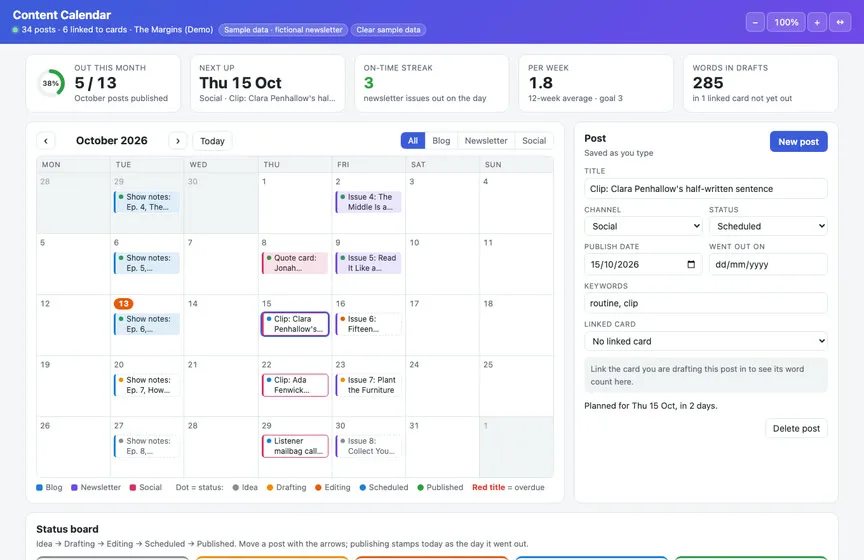This screenshot has width=864, height=560.
Task: Open the Listener mailbag call post
Action: pos(295,446)
